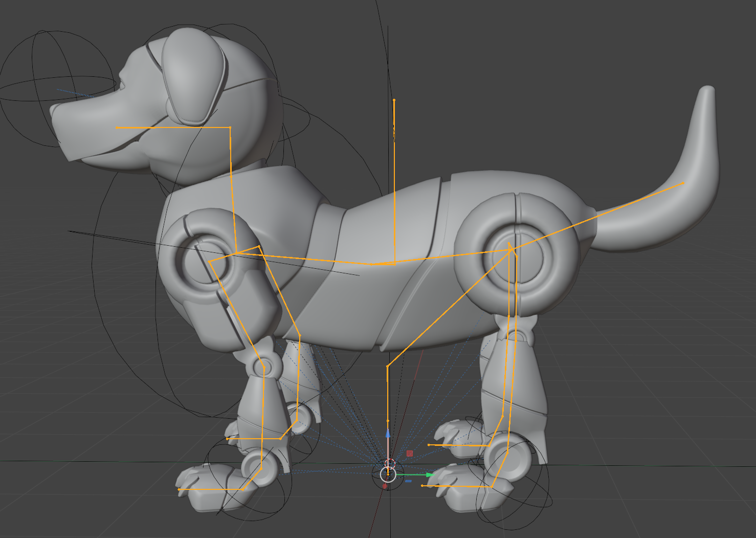
Task: Click the red X-axis dot of move gizmo
Action: 385,486
